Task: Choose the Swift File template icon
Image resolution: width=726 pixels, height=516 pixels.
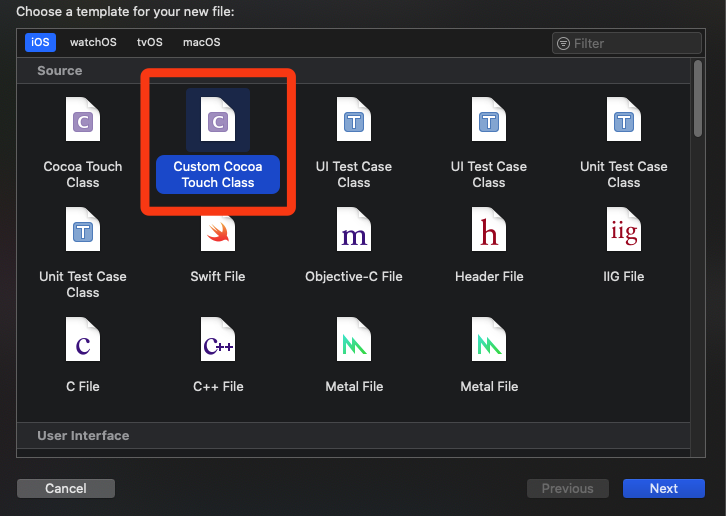Action: click(x=218, y=232)
